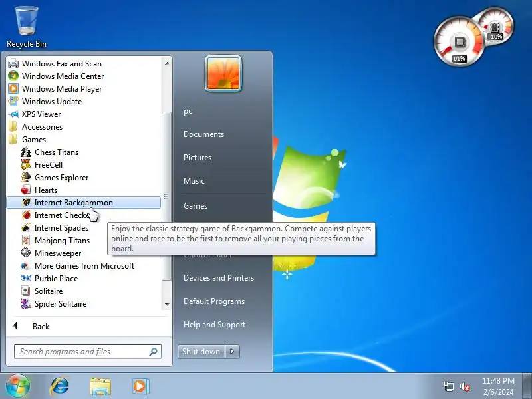
Task: Click More Games from Microsoft icon
Action: tap(26, 265)
